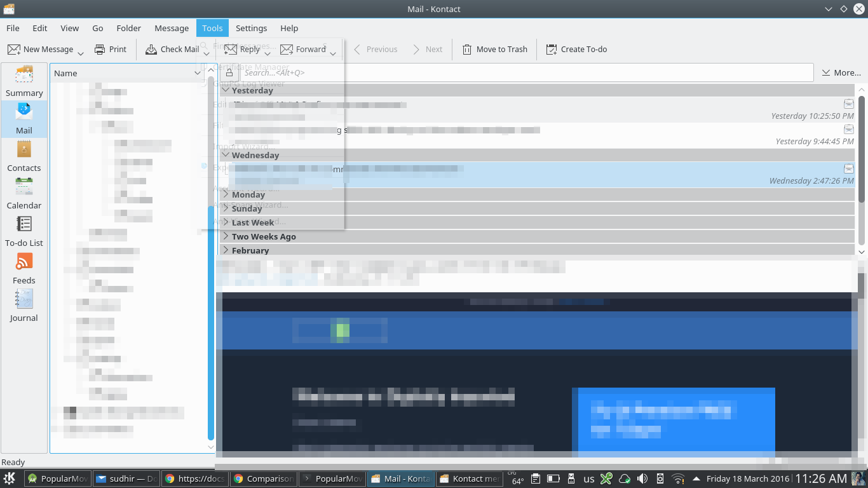The image size is (868, 488).
Task: Click the Print toolbar button
Action: (111, 49)
